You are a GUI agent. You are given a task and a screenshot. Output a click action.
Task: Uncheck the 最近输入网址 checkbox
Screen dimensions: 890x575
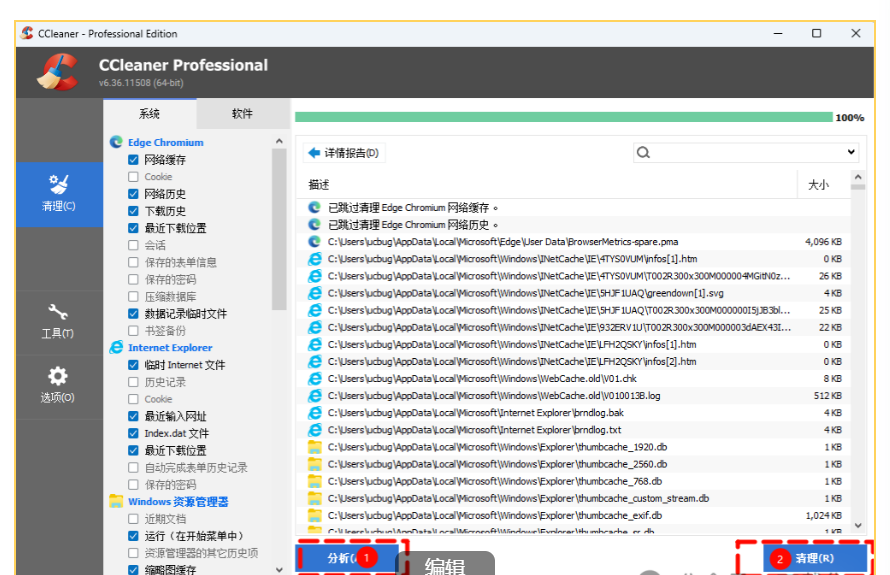(133, 416)
